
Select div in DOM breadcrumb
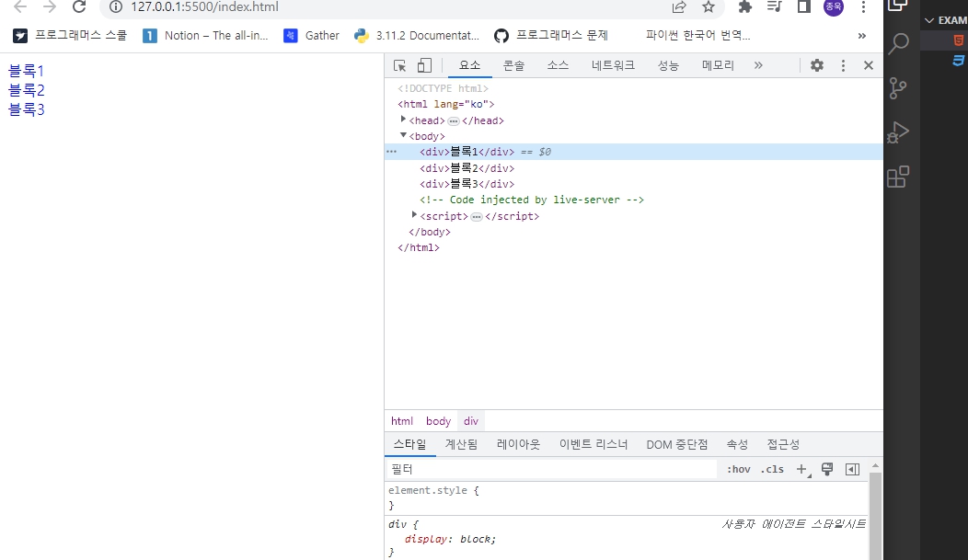(471, 421)
